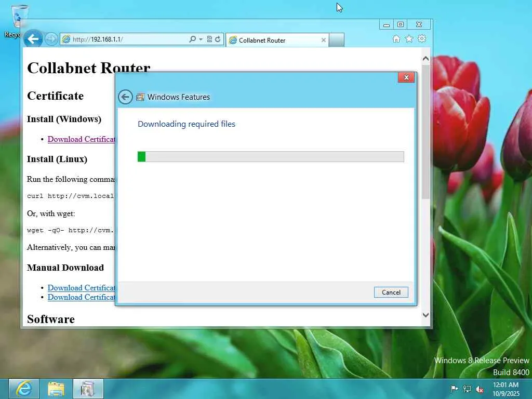Click the wget command line text

point(71,230)
